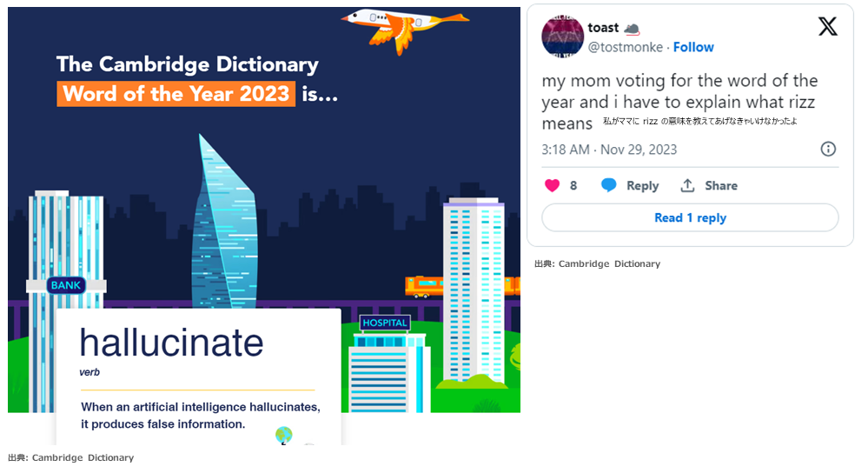Click the Share text label

[721, 185]
